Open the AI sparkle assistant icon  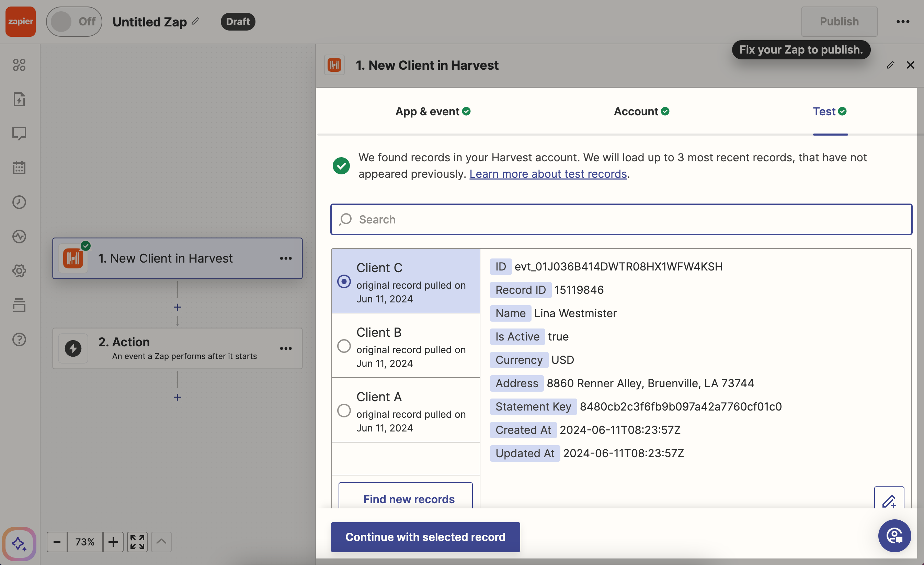[19, 544]
